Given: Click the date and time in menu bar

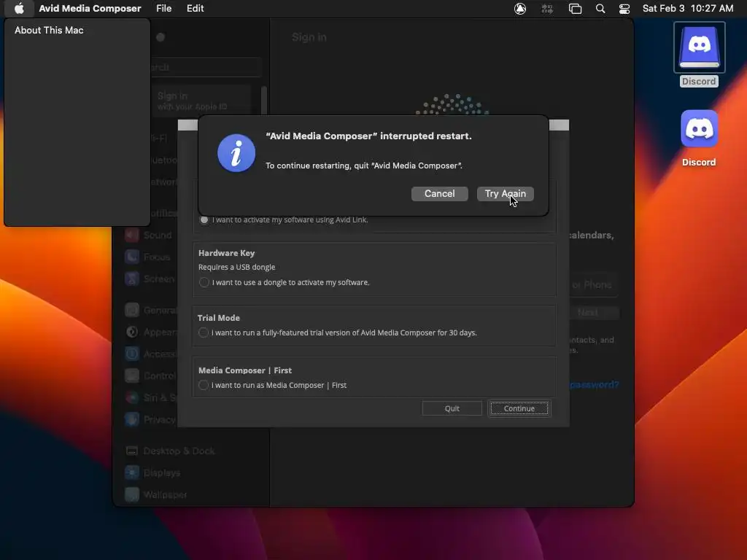Looking at the screenshot, I should [x=687, y=9].
